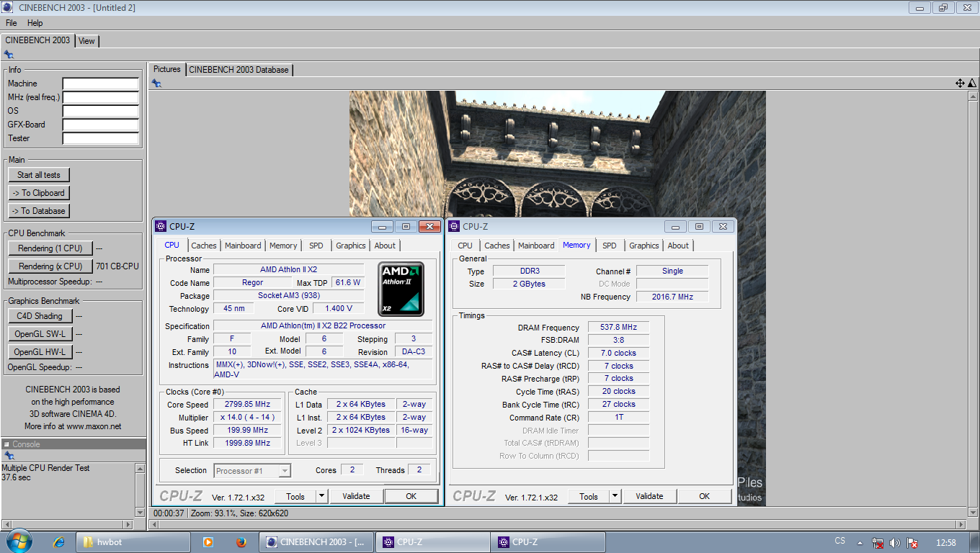
Task: Click OK in Memory CPU-Z window
Action: (704, 496)
